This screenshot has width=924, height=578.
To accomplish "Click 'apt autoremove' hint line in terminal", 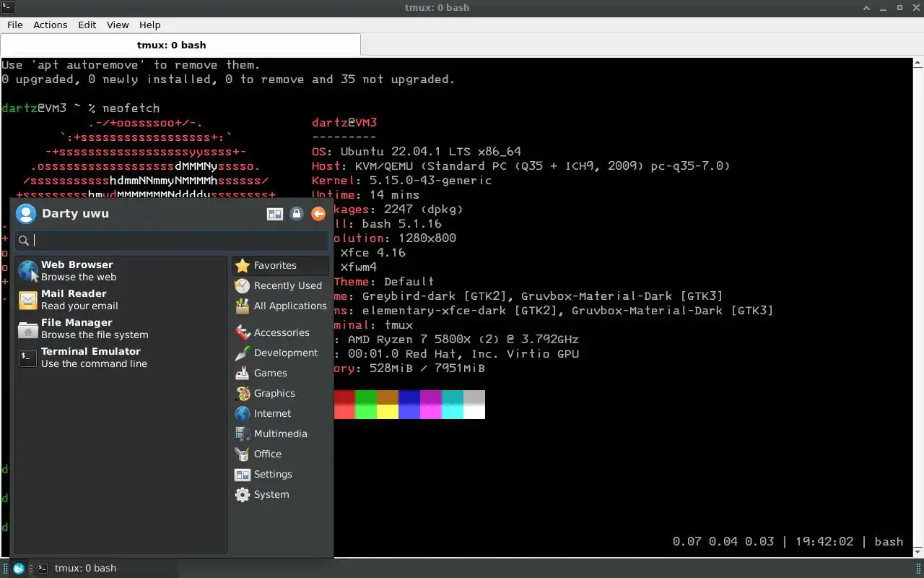I will [131, 65].
